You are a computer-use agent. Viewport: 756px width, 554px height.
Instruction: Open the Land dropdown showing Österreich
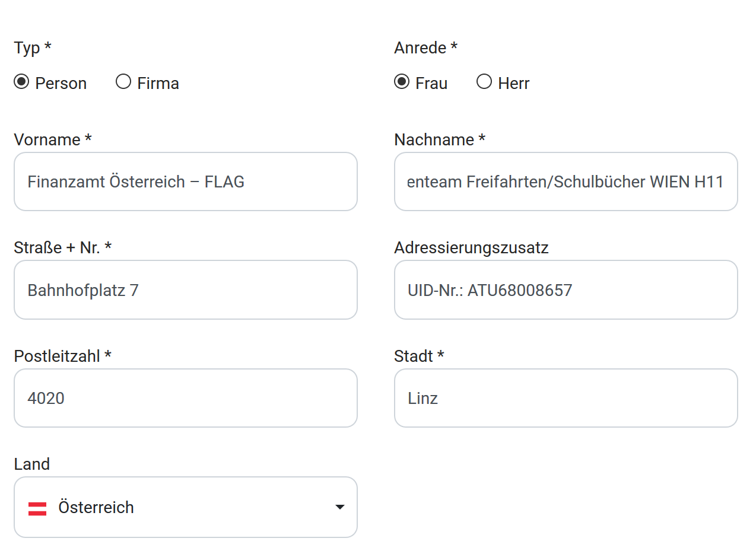pos(186,507)
